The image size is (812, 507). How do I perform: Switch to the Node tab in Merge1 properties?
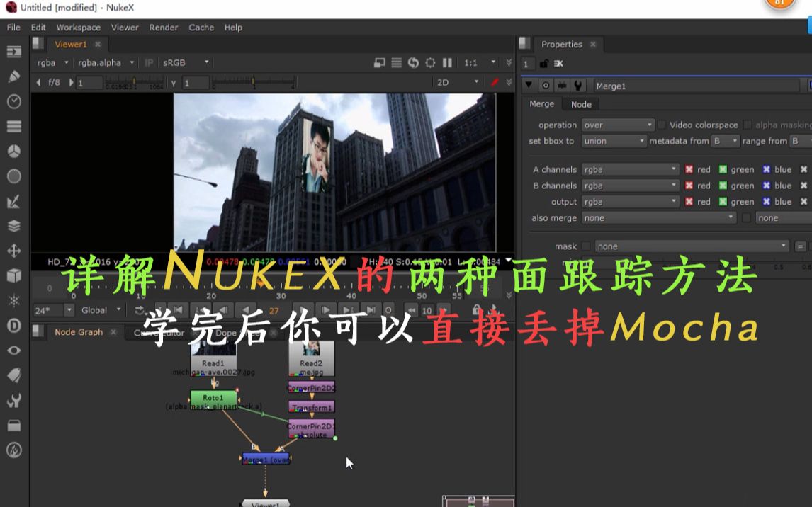tap(581, 104)
